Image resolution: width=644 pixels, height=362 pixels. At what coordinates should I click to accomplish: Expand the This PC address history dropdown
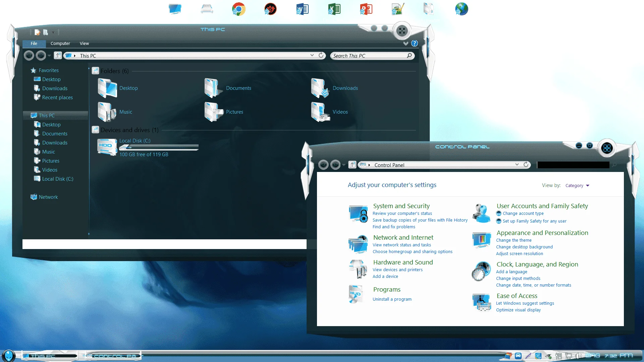[312, 55]
